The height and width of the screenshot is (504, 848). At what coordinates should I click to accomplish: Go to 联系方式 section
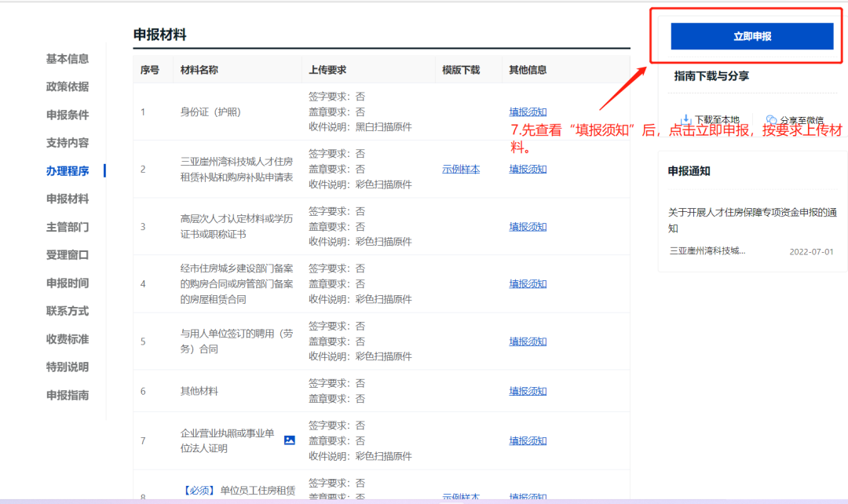point(68,311)
